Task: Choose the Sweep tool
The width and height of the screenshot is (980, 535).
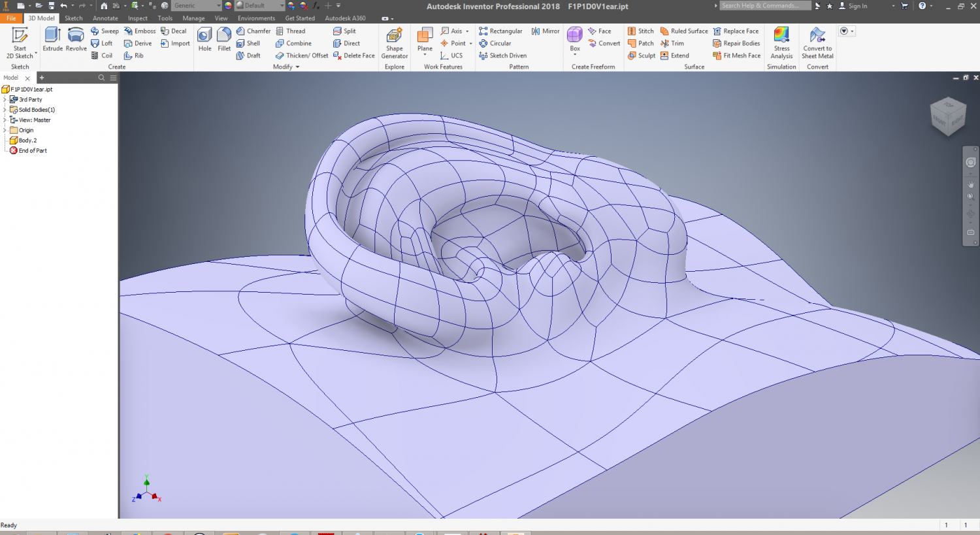Action: tap(105, 31)
